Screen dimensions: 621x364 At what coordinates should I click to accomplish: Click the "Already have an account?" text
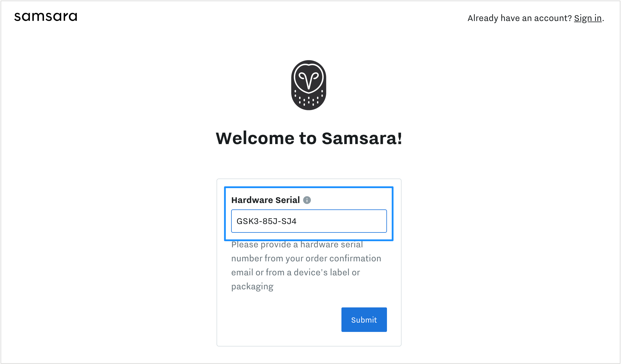(x=519, y=18)
